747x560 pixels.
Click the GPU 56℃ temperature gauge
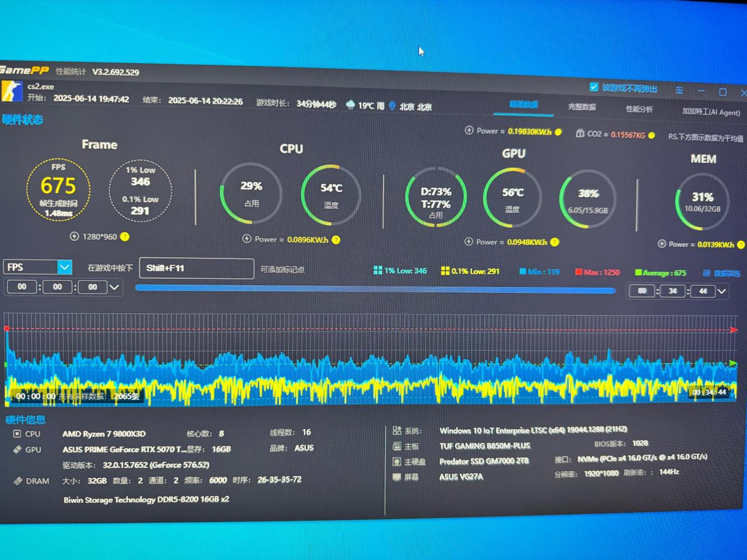pyautogui.click(x=512, y=198)
